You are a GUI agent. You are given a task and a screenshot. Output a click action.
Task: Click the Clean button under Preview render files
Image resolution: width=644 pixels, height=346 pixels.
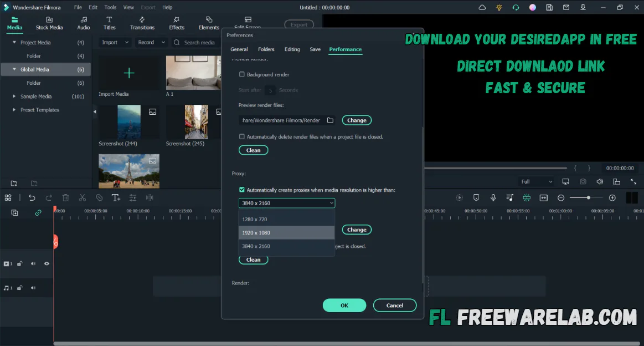pos(253,150)
